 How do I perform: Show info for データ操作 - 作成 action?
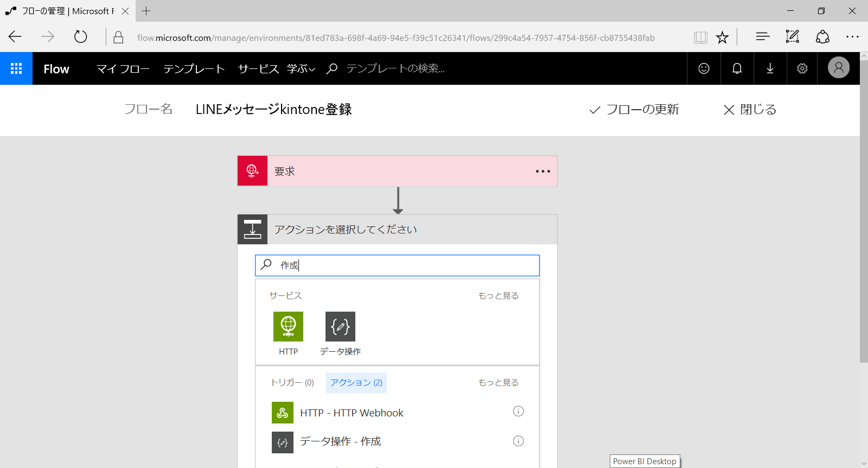[x=519, y=441]
